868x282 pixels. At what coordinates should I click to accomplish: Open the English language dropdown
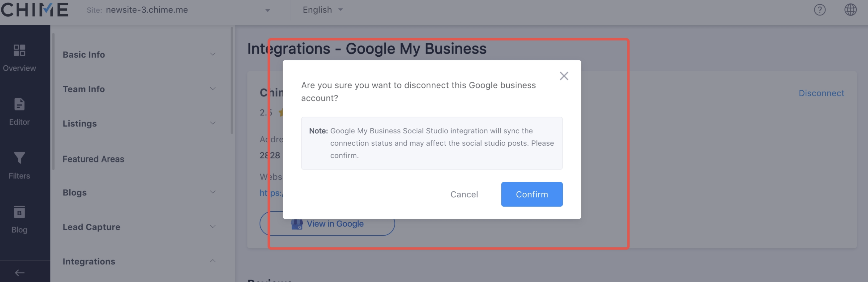coord(323,10)
